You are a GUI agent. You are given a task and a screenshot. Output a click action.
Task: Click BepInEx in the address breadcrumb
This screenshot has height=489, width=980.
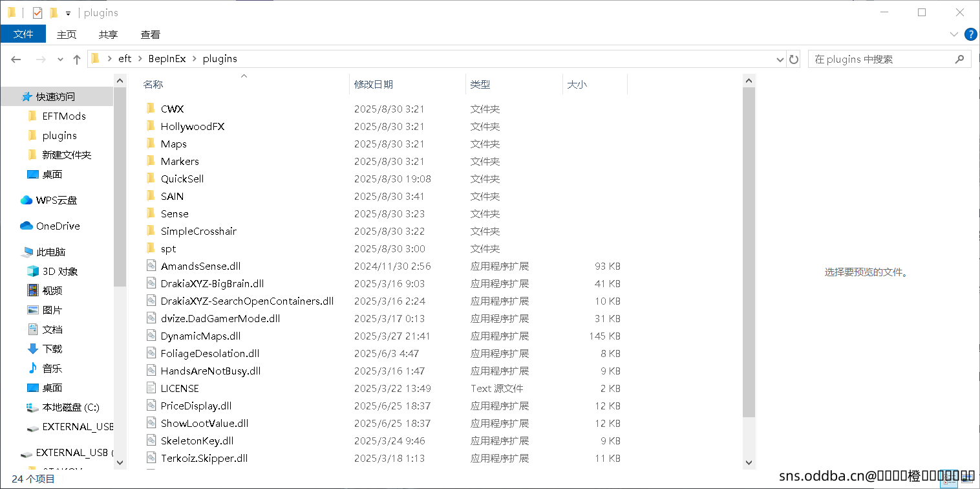point(167,58)
